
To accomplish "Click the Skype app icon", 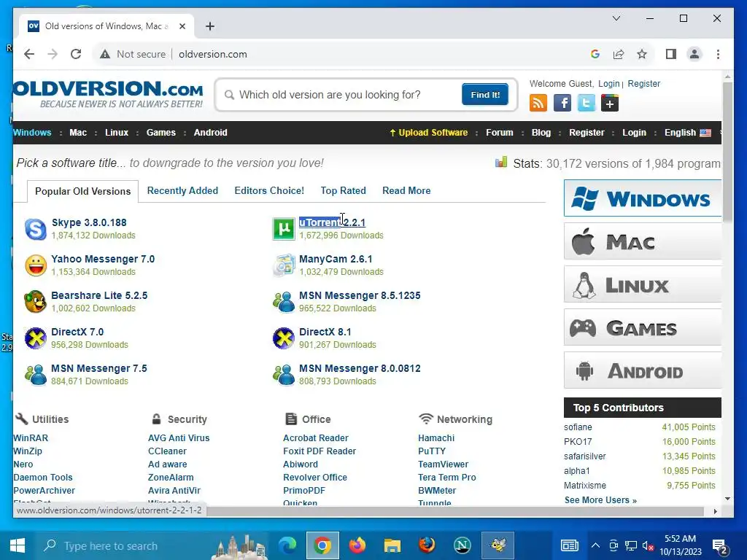I will (36, 229).
